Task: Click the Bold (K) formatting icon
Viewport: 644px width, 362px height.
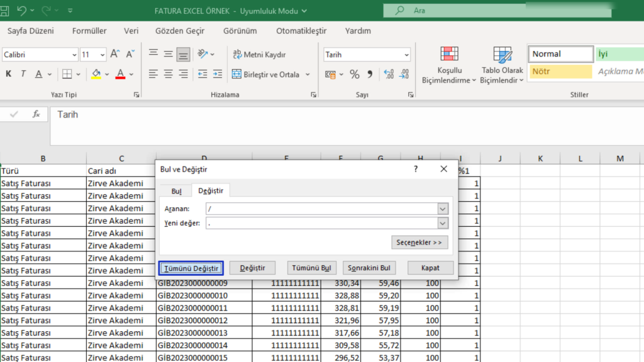Action: tap(9, 74)
